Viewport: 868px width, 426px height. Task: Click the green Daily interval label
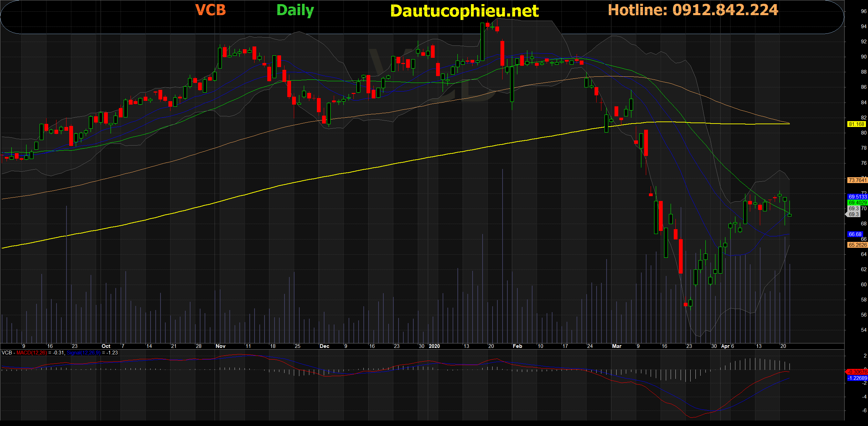295,10
